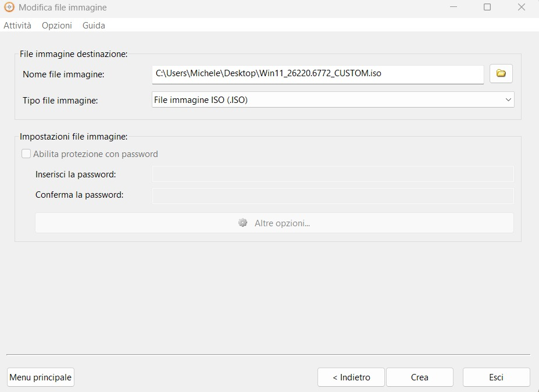Focus the Inserisci la password field
The width and height of the screenshot is (539, 392).
pyautogui.click(x=333, y=174)
